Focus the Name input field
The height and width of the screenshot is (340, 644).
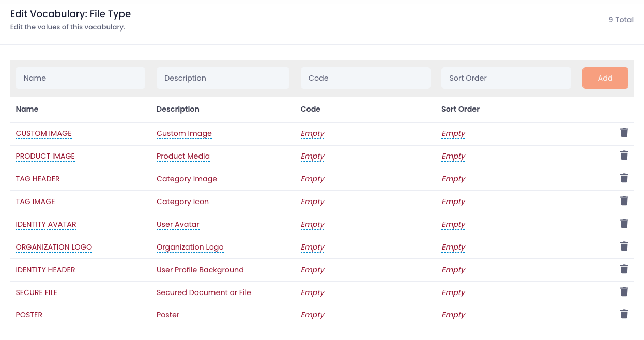coord(80,78)
